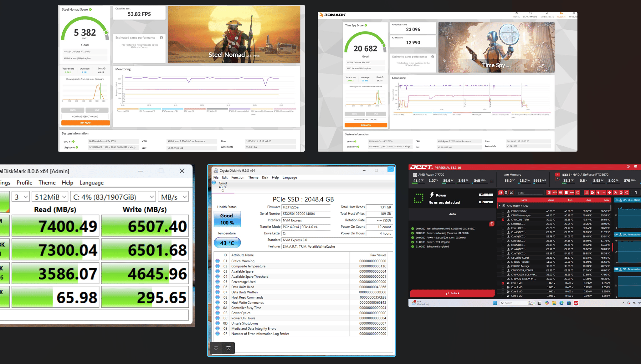Open CrystalDiskMark Profile menu
Screen dimensions: 641x364
tap(24, 183)
